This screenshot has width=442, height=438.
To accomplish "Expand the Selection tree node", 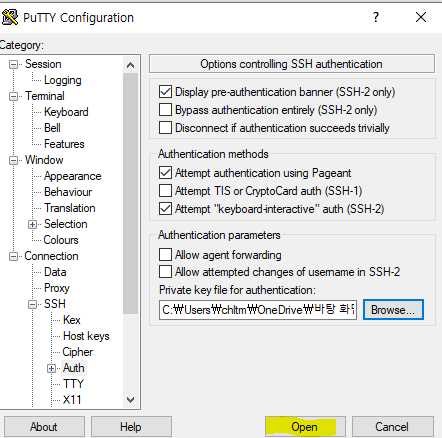I will coord(32,224).
